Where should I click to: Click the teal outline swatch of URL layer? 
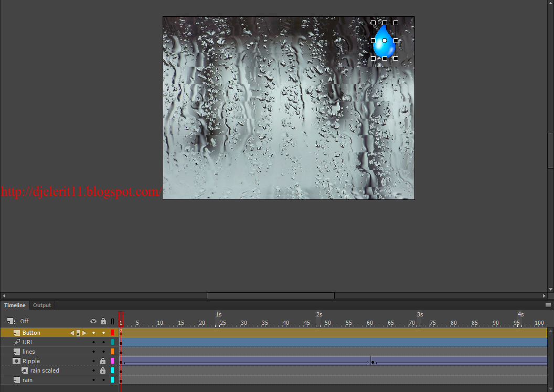[x=112, y=342]
